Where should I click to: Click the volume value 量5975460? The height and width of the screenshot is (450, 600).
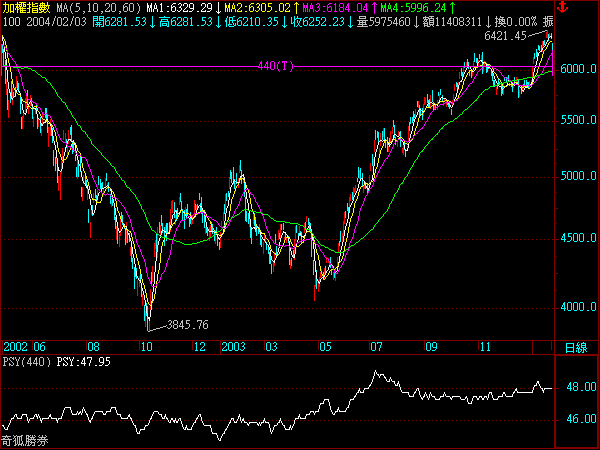point(383,22)
